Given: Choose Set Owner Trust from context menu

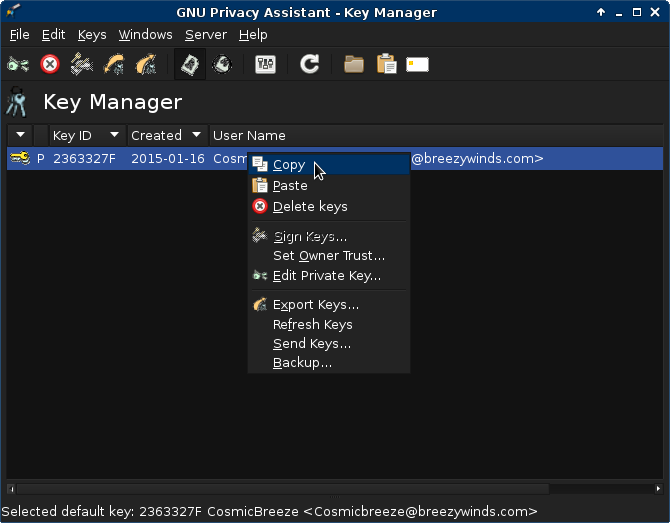Looking at the screenshot, I should point(329,256).
